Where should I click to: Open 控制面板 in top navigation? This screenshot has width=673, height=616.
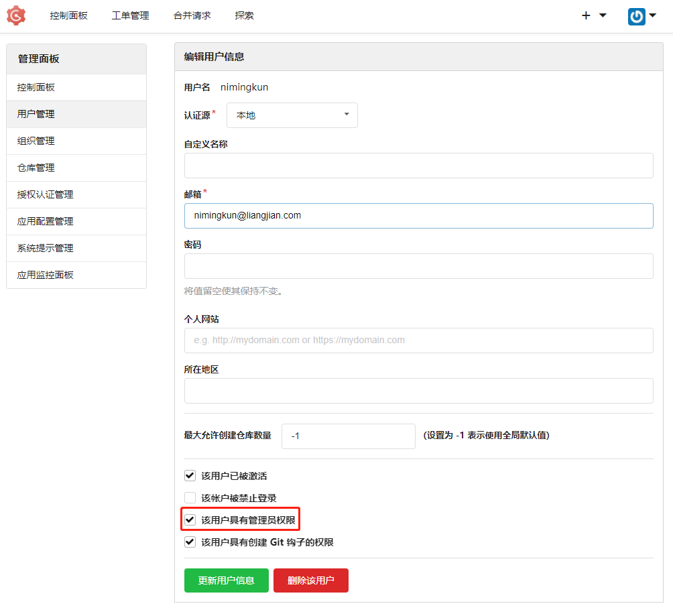[x=68, y=15]
